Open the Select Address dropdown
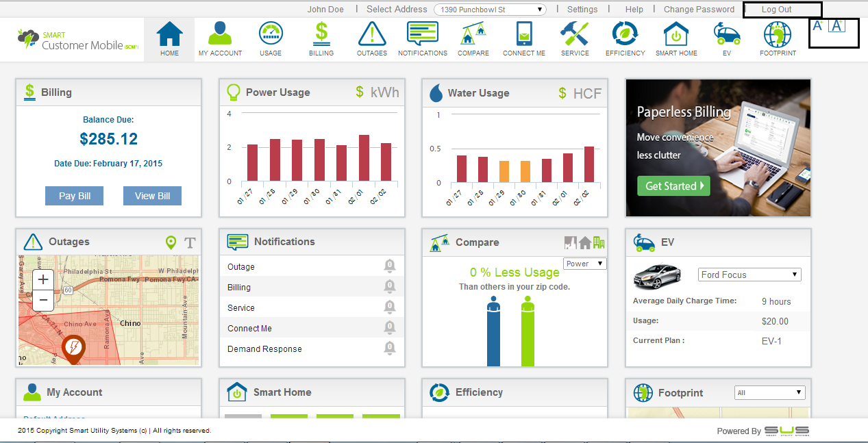The width and height of the screenshot is (868, 443). click(x=490, y=10)
